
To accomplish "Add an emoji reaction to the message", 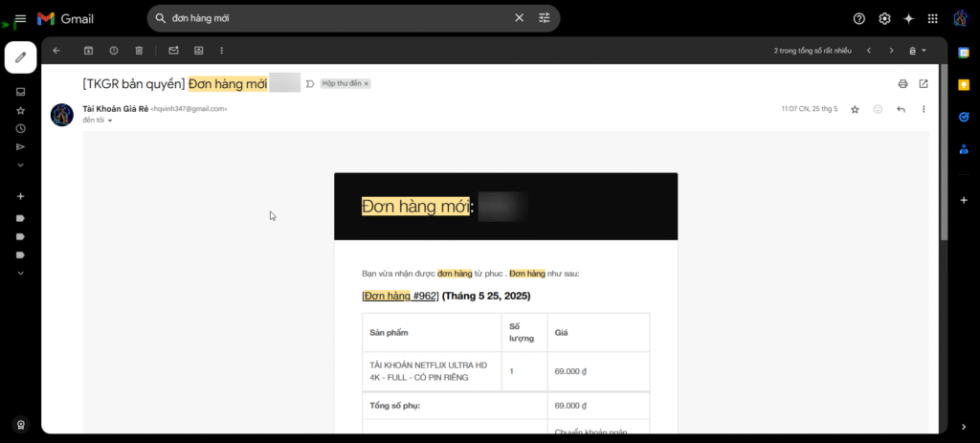I will coord(879,109).
